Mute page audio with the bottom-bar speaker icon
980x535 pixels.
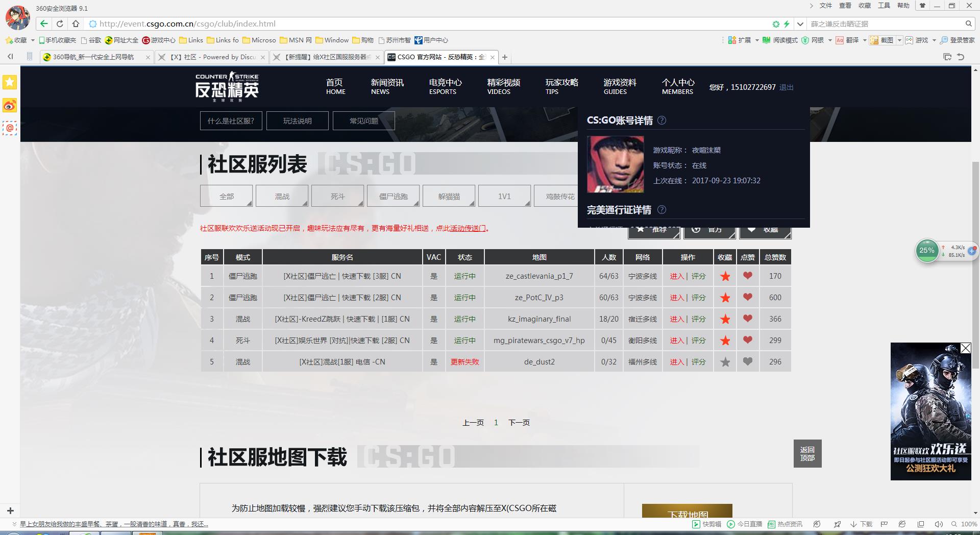tap(938, 524)
